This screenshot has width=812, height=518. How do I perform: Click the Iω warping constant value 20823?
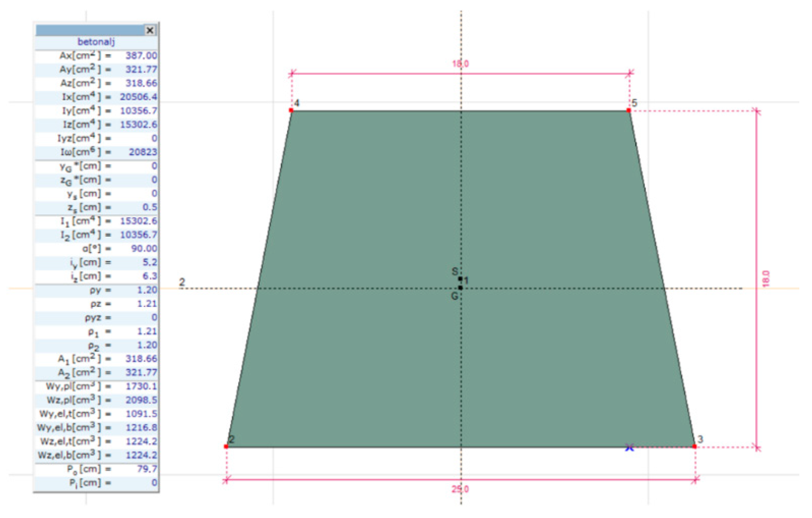(x=143, y=152)
